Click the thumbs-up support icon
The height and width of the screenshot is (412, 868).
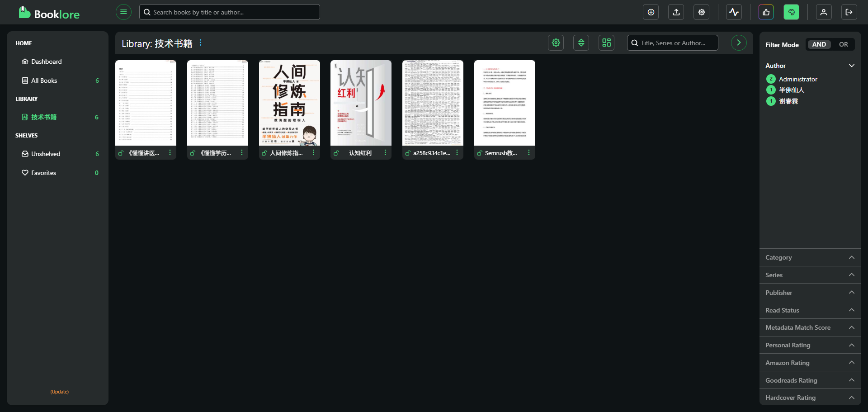pyautogui.click(x=766, y=12)
